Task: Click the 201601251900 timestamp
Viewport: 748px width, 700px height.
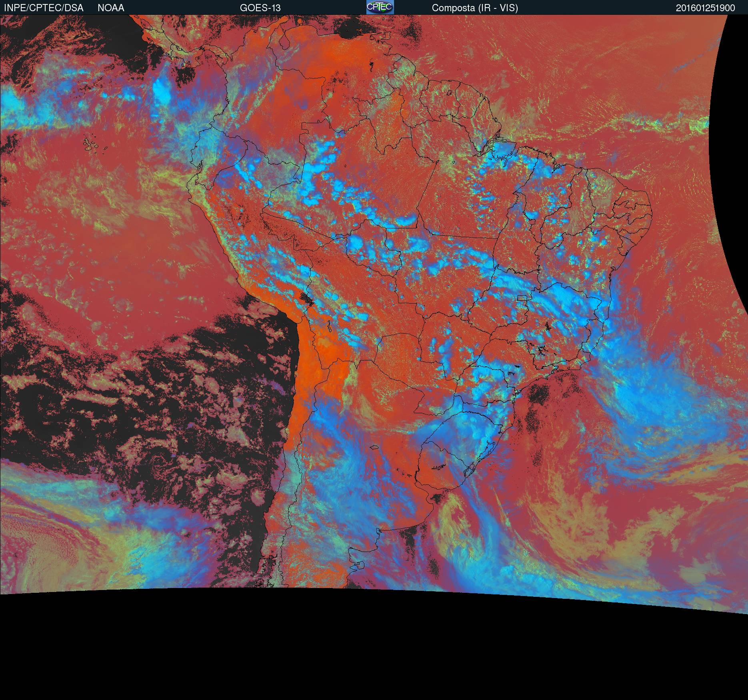Action: click(x=705, y=8)
